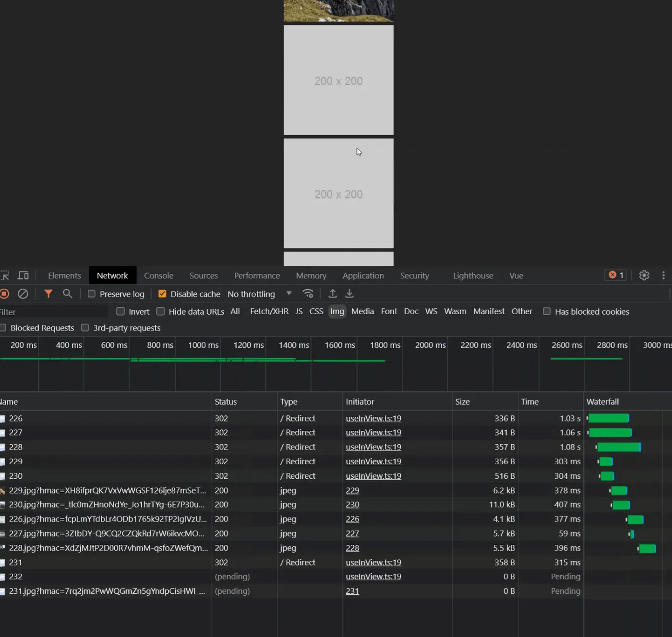The height and width of the screenshot is (637, 672).
Task: Export HAR file download icon
Action: pyautogui.click(x=349, y=294)
